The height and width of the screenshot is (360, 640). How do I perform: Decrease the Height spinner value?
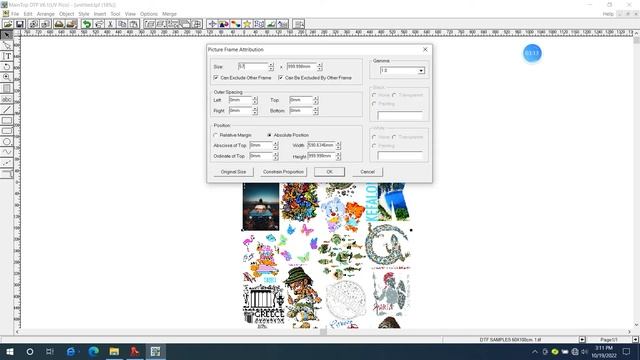(x=338, y=158)
